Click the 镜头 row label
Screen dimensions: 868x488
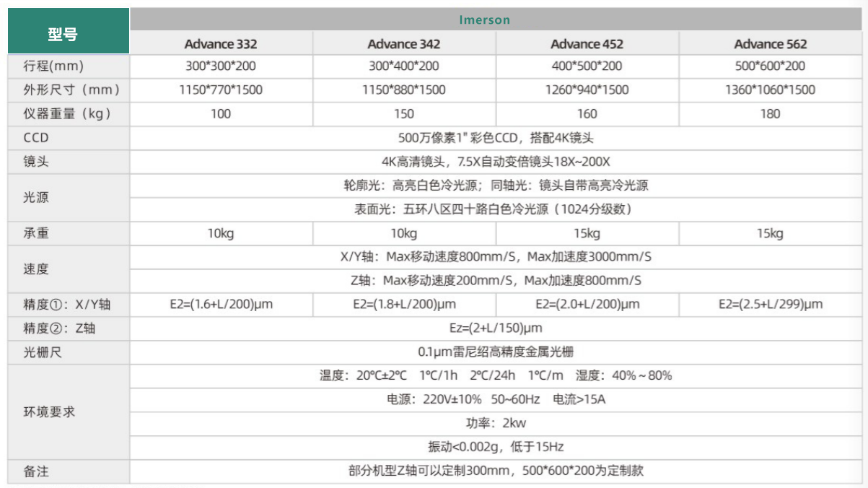[x=36, y=162]
